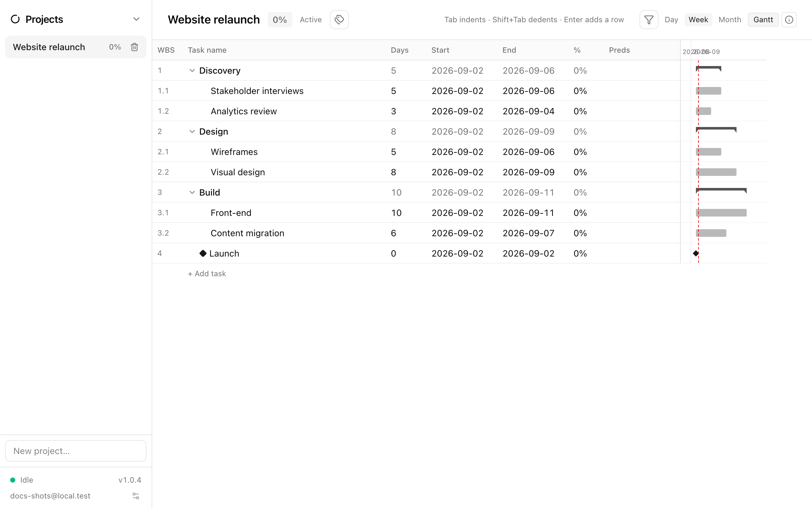Click the Active status label
The height and width of the screenshot is (508, 812).
click(311, 19)
